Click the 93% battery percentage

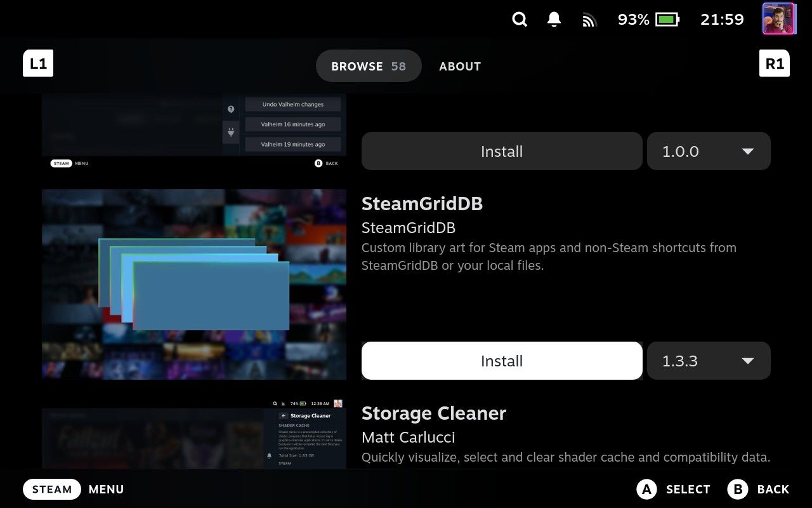[633, 20]
